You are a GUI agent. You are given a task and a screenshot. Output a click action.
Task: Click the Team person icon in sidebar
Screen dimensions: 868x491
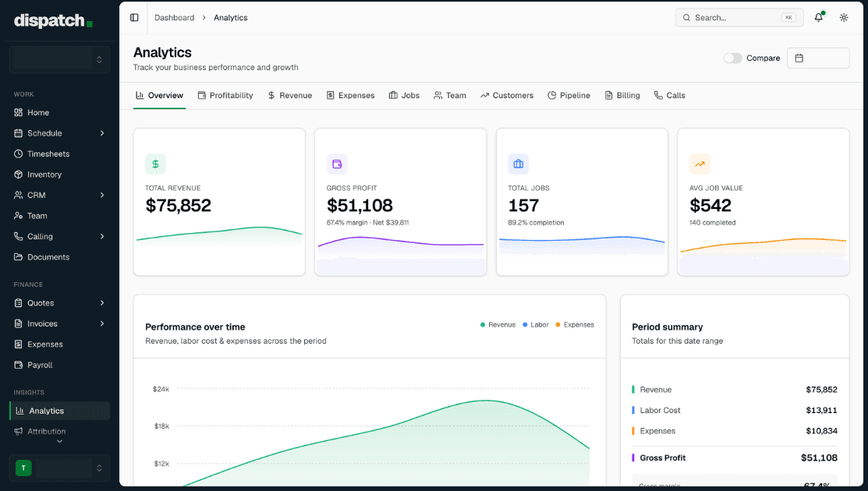click(x=18, y=216)
